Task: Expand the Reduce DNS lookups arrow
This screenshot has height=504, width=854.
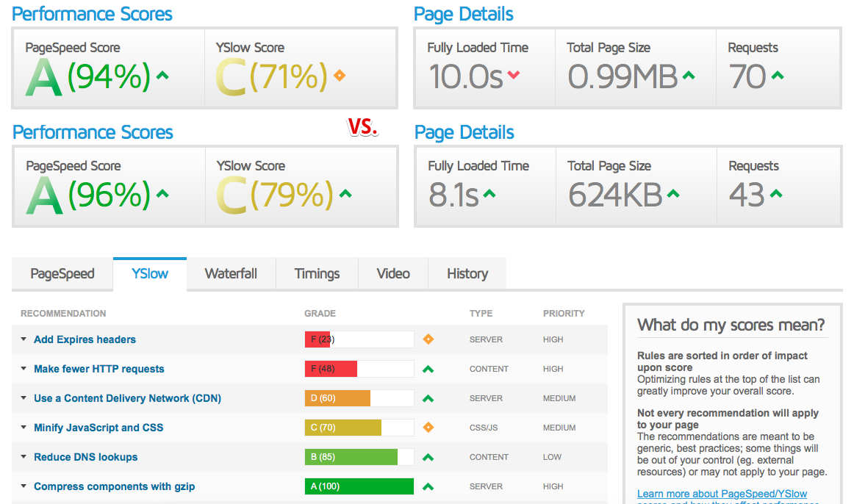Action: [24, 457]
